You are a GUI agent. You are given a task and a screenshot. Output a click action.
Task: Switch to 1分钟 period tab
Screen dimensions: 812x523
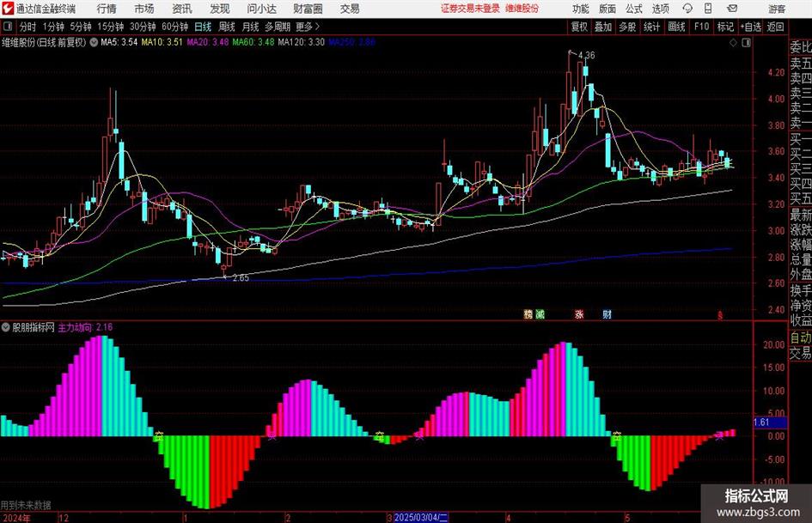click(x=53, y=27)
